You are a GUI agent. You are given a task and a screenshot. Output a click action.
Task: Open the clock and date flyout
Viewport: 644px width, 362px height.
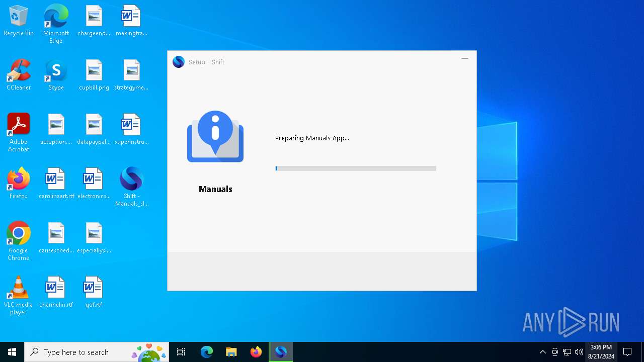(x=601, y=352)
